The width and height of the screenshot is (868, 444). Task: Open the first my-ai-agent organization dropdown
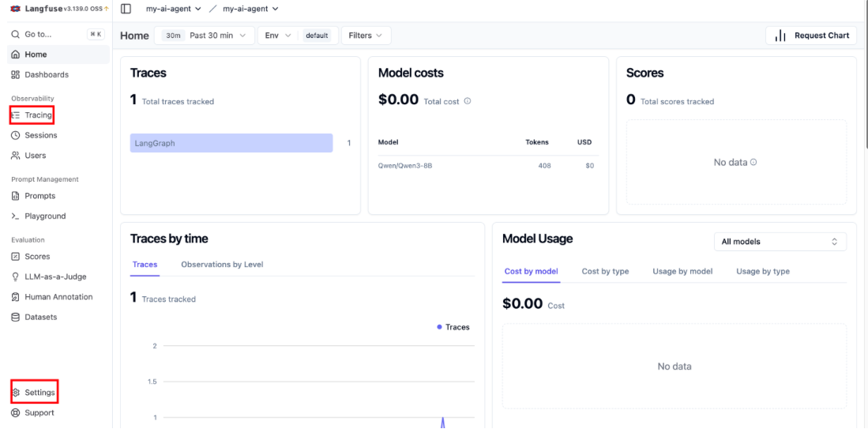173,9
